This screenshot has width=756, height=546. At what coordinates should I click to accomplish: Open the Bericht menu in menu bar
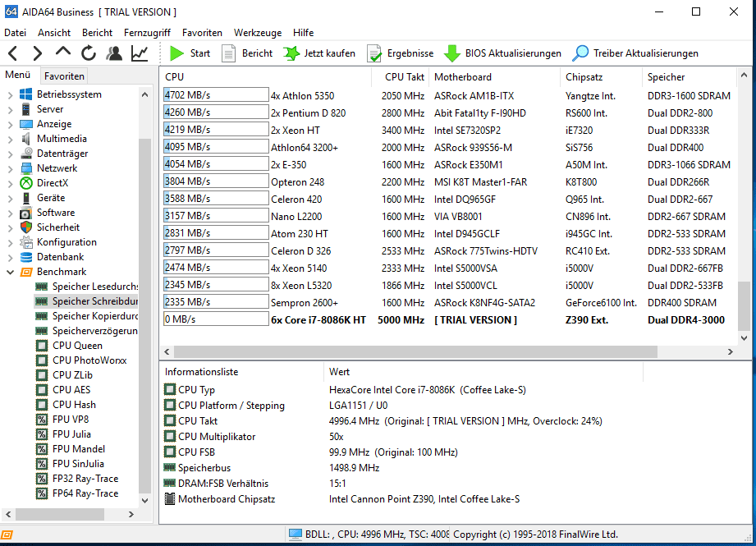click(97, 33)
